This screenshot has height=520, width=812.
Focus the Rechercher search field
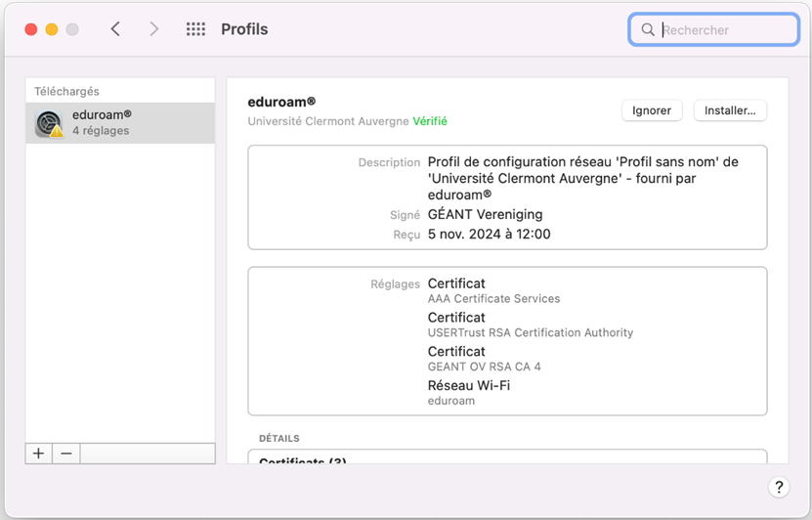tap(714, 29)
